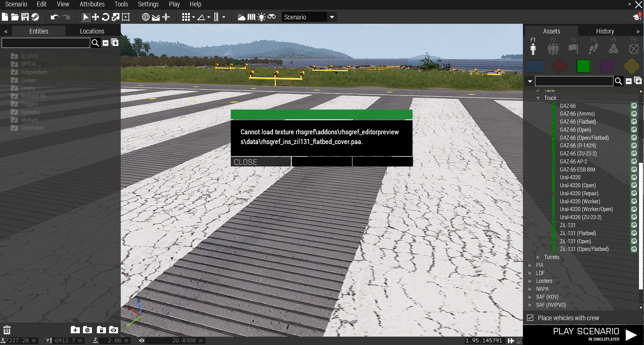Collapse the Truck category in Assets
This screenshot has height=345, width=644.
pos(538,98)
